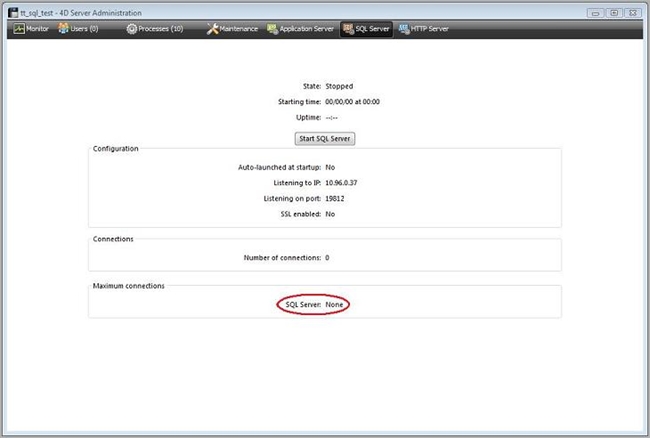
Task: Click the SQL Server tab's icon
Action: 347,29
